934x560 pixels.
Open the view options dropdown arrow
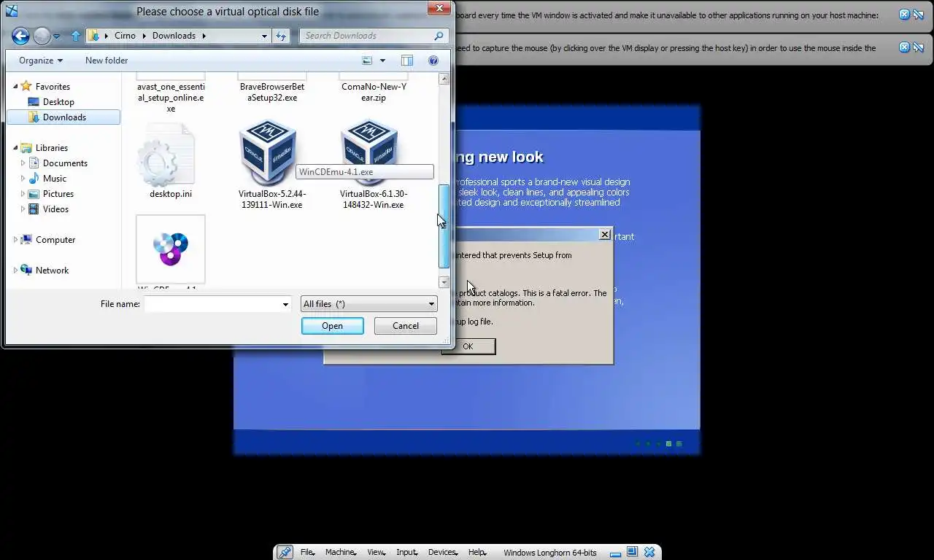pyautogui.click(x=382, y=61)
